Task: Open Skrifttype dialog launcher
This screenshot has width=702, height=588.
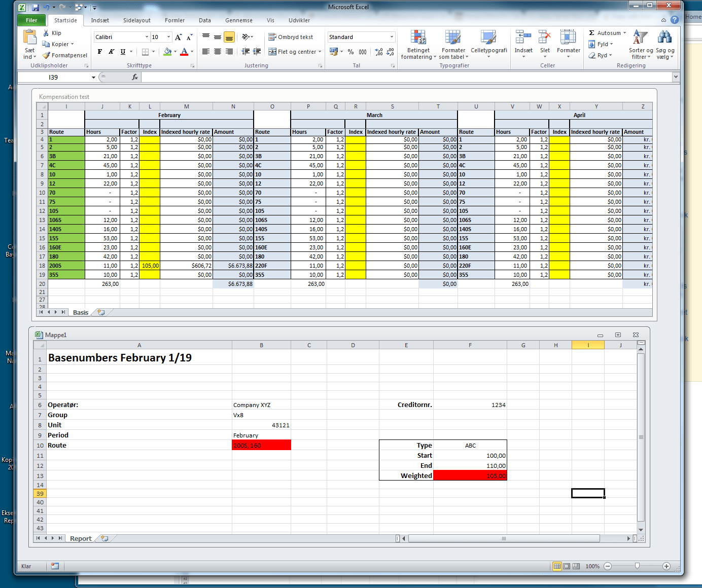Action: coord(192,66)
